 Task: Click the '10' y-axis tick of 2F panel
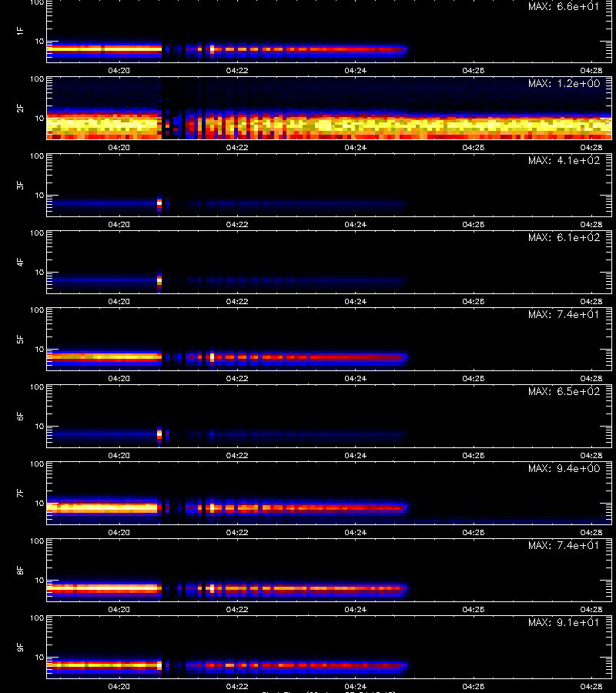tap(39, 118)
